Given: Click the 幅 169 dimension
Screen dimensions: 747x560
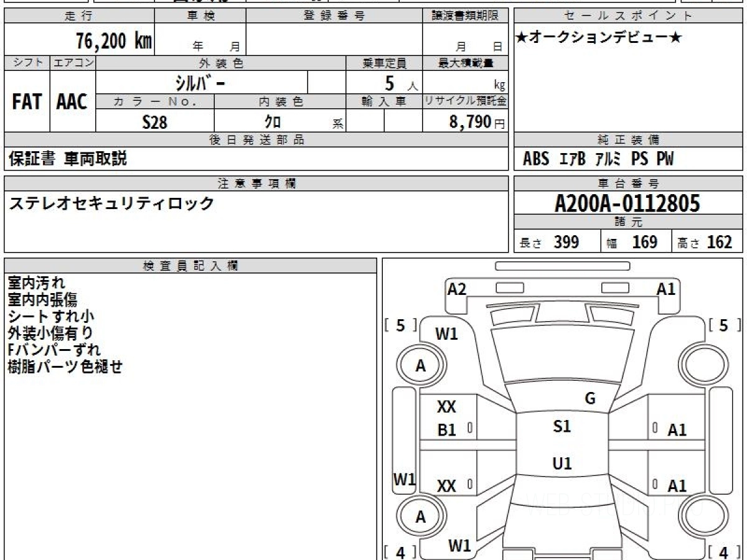Looking at the screenshot, I should click(632, 242).
